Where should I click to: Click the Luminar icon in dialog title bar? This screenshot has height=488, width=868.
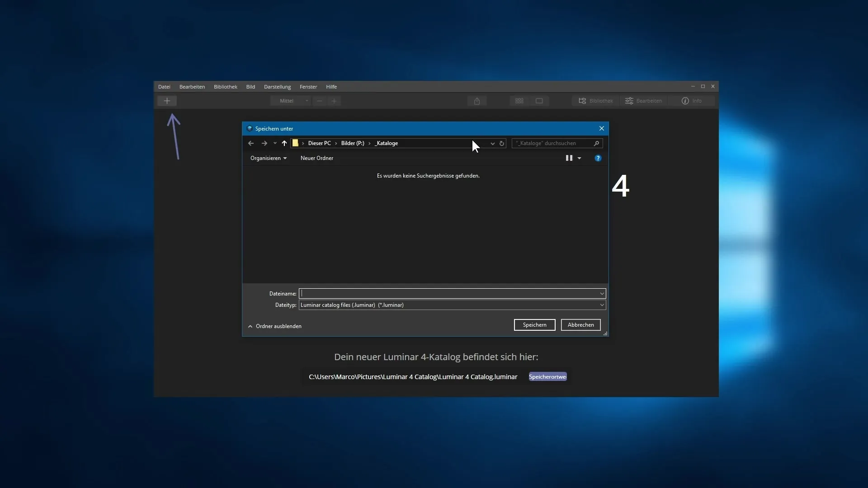coord(250,129)
